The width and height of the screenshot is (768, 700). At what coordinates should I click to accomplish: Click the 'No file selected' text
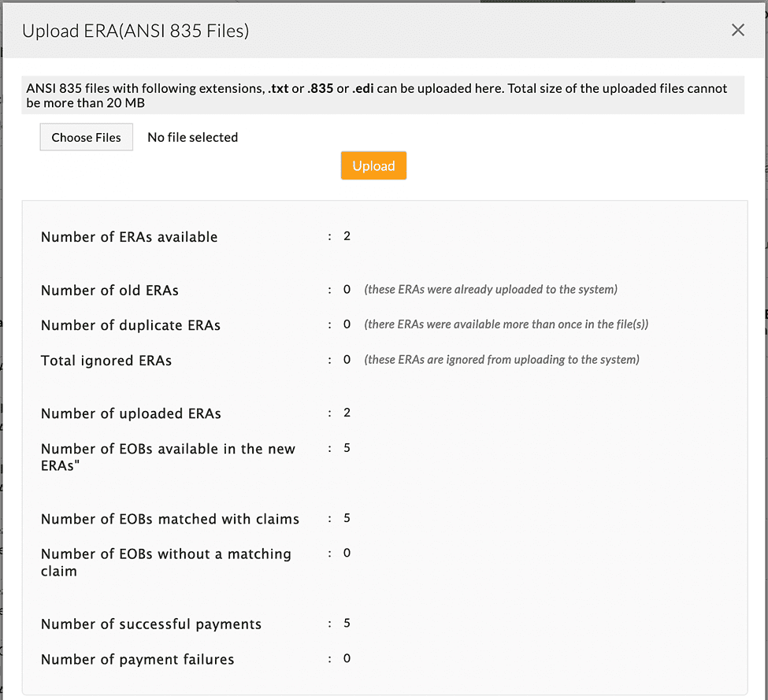coord(192,137)
